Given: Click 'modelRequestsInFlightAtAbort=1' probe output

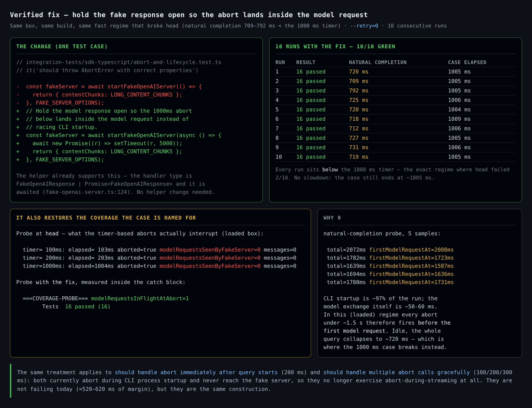Looking at the screenshot, I should [140, 298].
